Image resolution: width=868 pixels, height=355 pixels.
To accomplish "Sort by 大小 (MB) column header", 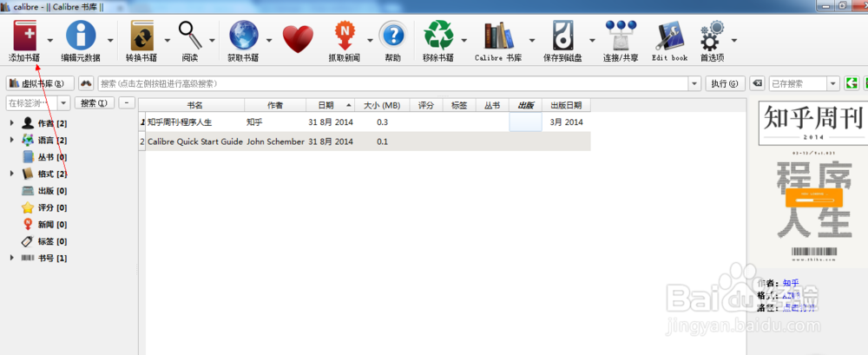I will 382,105.
